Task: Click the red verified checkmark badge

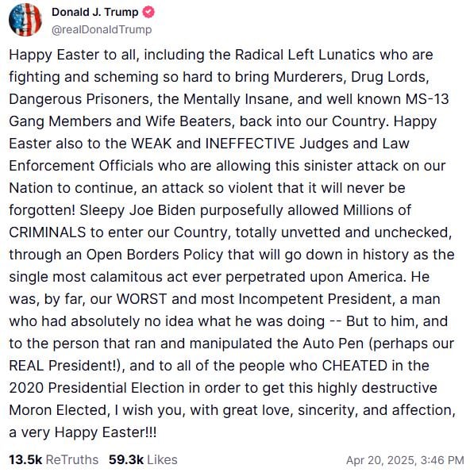Action: (148, 13)
